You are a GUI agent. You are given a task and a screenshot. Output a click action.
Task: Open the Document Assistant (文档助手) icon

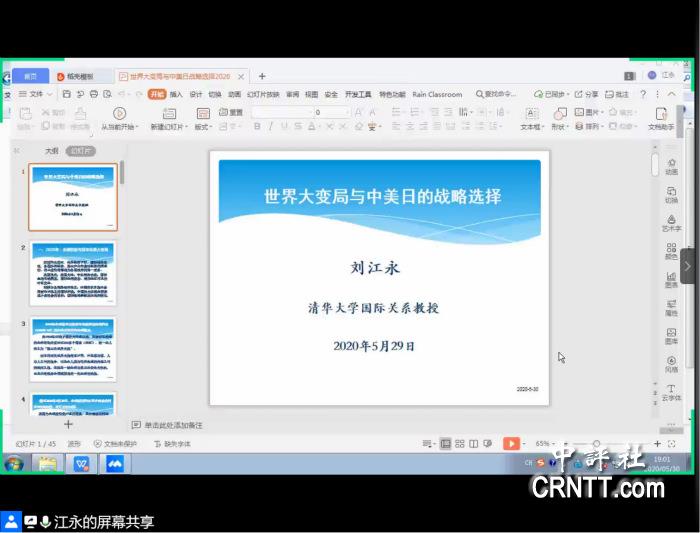pyautogui.click(x=661, y=114)
